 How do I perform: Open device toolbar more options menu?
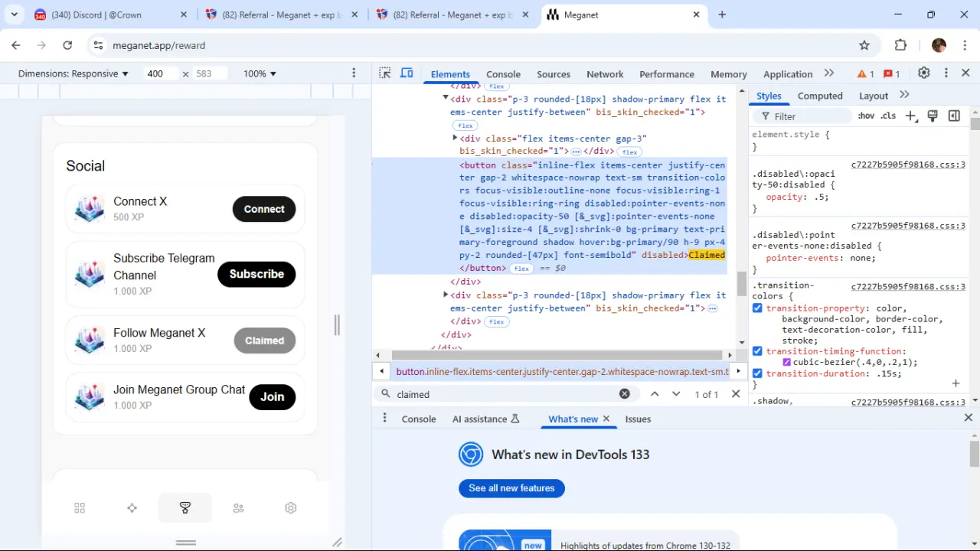(x=354, y=73)
